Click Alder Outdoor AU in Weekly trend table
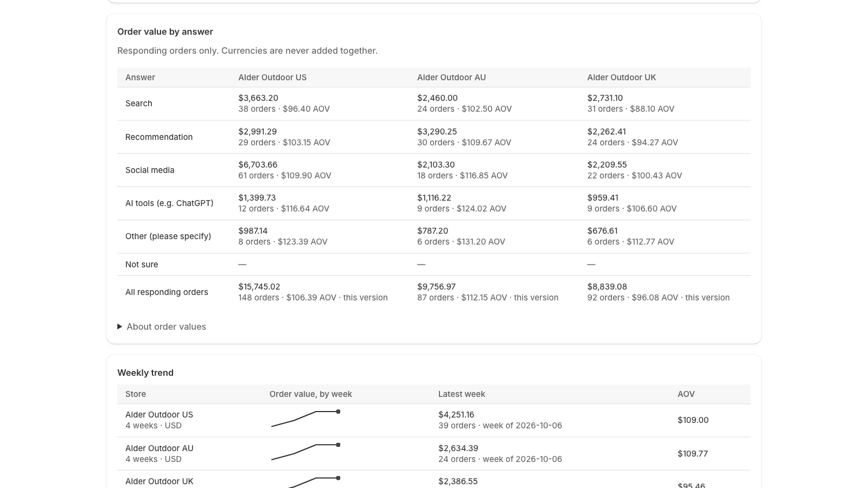The width and height of the screenshot is (868, 488). [x=159, y=448]
